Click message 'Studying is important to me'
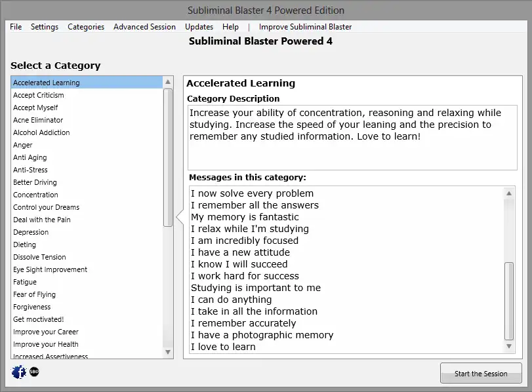 coord(256,288)
